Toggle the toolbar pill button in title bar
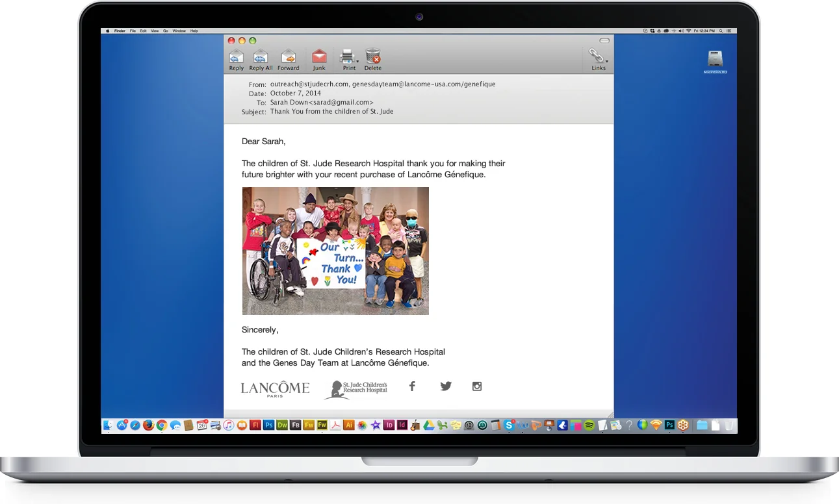 click(604, 41)
